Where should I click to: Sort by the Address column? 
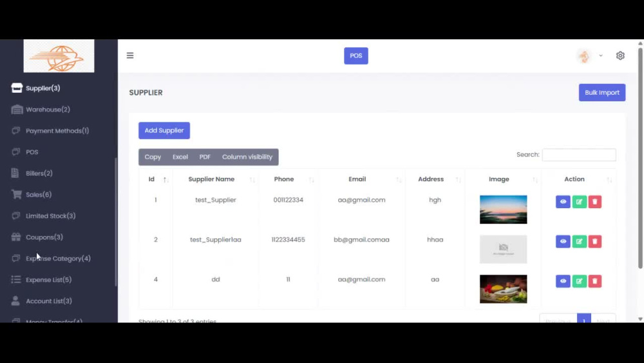tap(435, 179)
